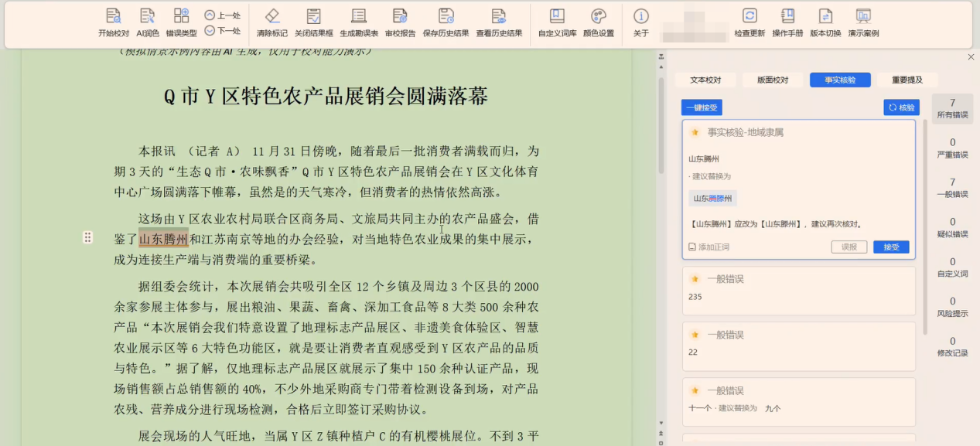
Task: Click the 开始校对 proofreading icon
Action: pyautogui.click(x=113, y=21)
